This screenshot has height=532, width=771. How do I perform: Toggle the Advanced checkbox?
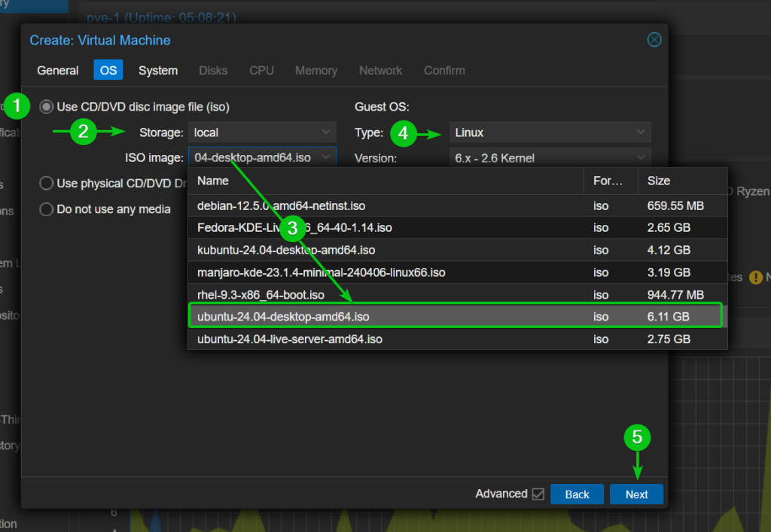pos(538,494)
